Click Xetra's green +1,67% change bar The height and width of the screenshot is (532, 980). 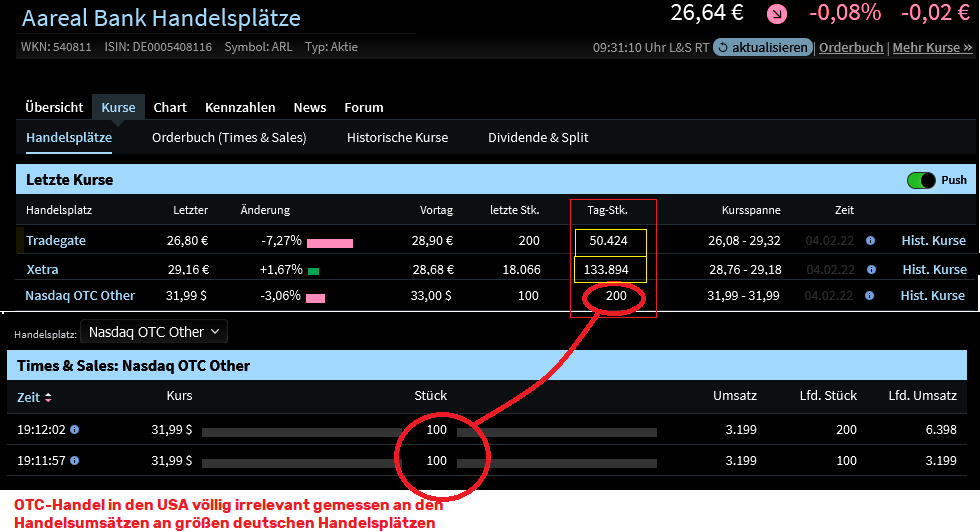coord(314,271)
